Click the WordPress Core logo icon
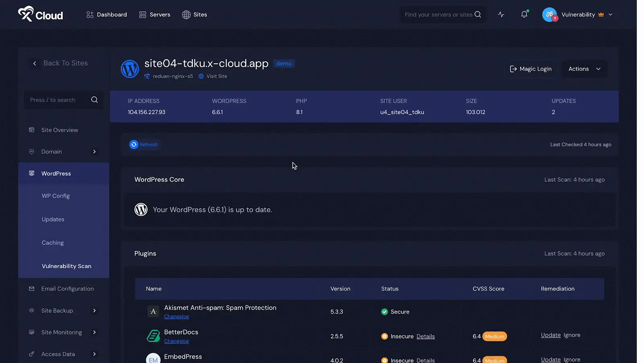Image resolution: width=644 pixels, height=363 pixels. click(x=141, y=209)
